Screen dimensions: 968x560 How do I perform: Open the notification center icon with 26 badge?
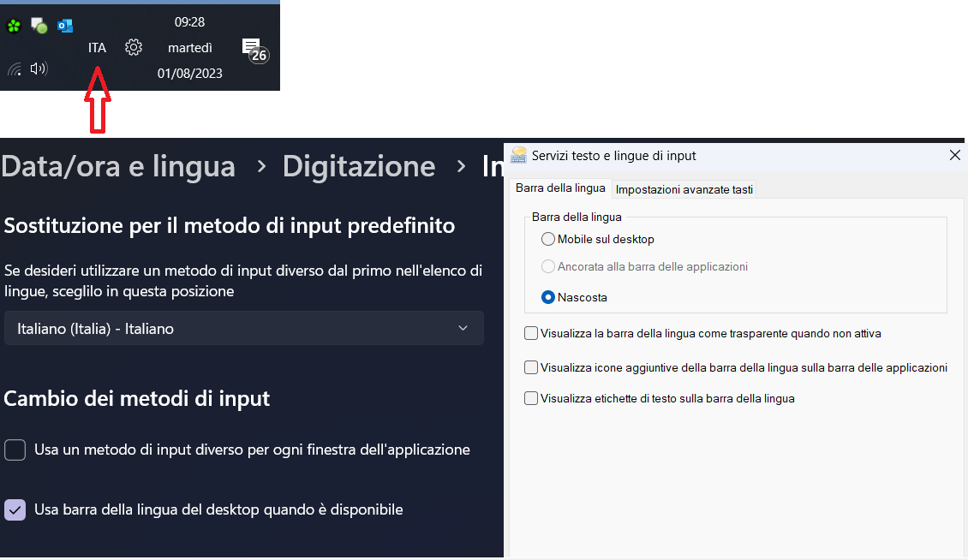click(254, 51)
